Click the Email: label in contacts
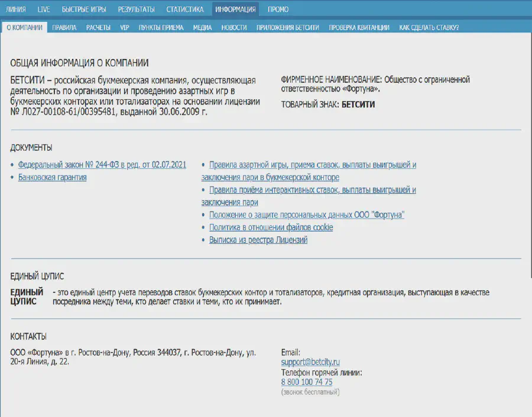Viewport: 532px width, 417px height. click(291, 353)
